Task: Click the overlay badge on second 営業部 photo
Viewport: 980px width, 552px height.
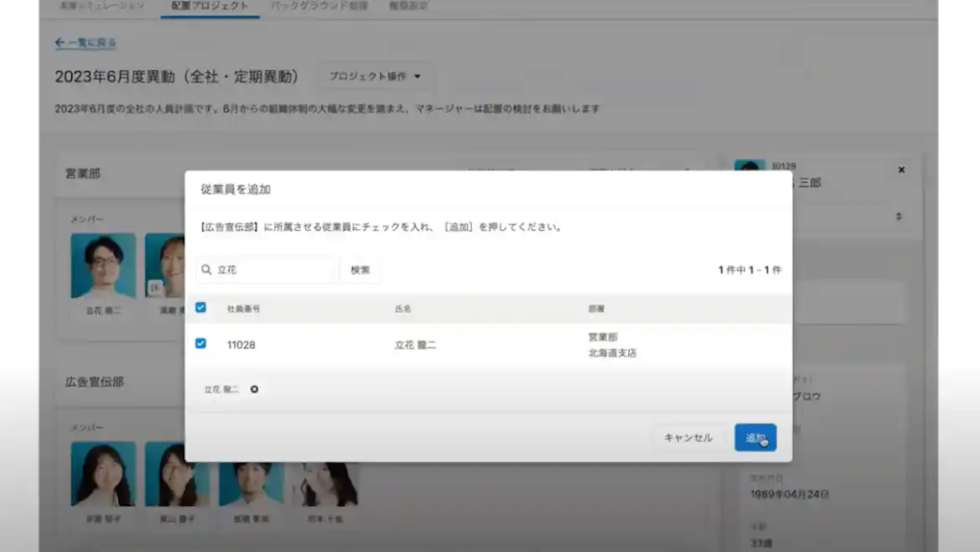Action: (154, 288)
